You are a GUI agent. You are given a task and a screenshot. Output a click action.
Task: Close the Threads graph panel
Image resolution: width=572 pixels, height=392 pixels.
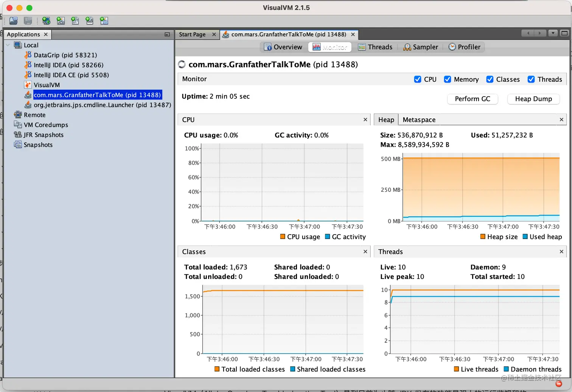coord(561,252)
